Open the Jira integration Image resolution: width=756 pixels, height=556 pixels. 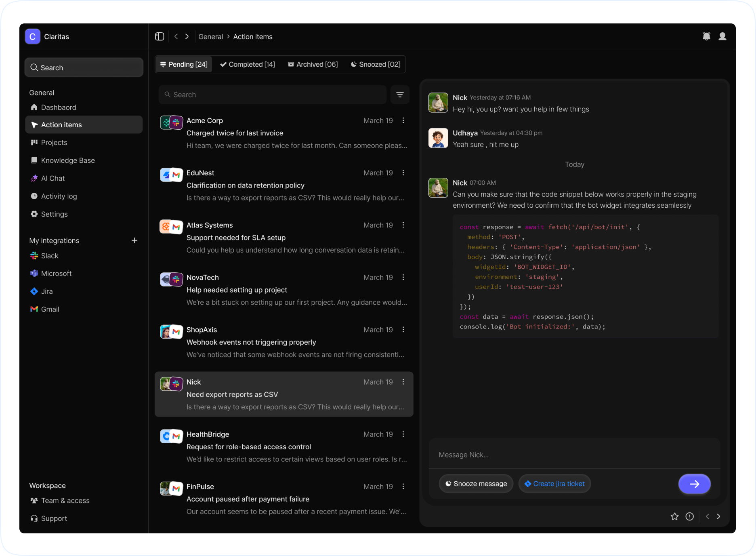point(84,291)
